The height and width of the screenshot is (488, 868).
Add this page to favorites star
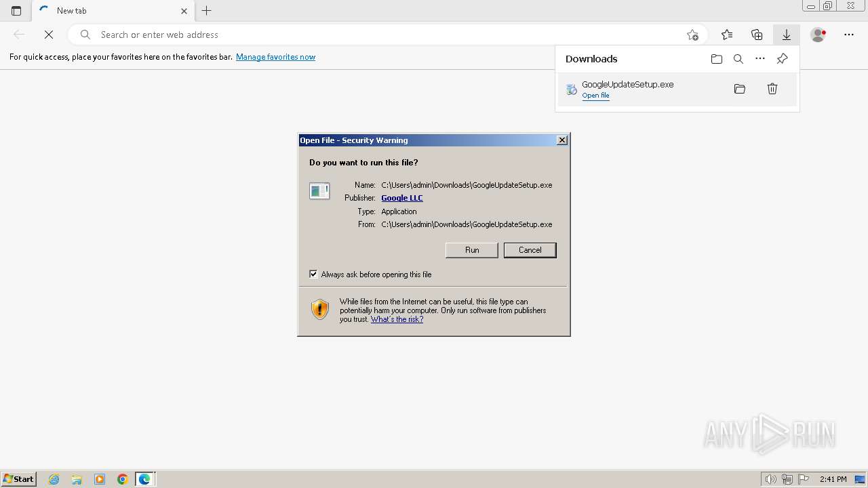click(692, 35)
